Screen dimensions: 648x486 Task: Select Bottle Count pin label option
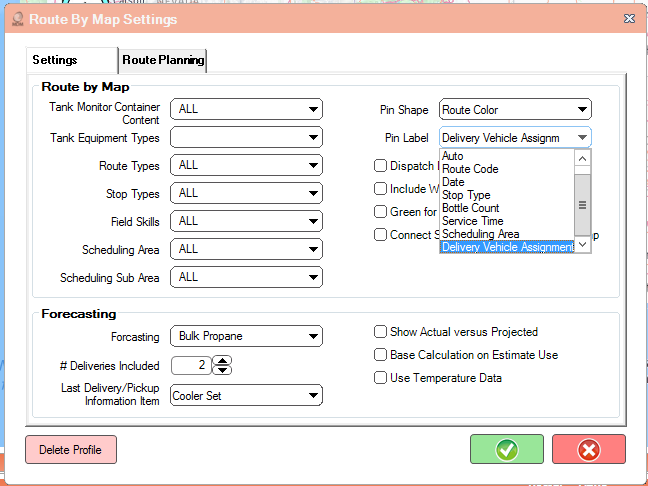click(x=507, y=208)
